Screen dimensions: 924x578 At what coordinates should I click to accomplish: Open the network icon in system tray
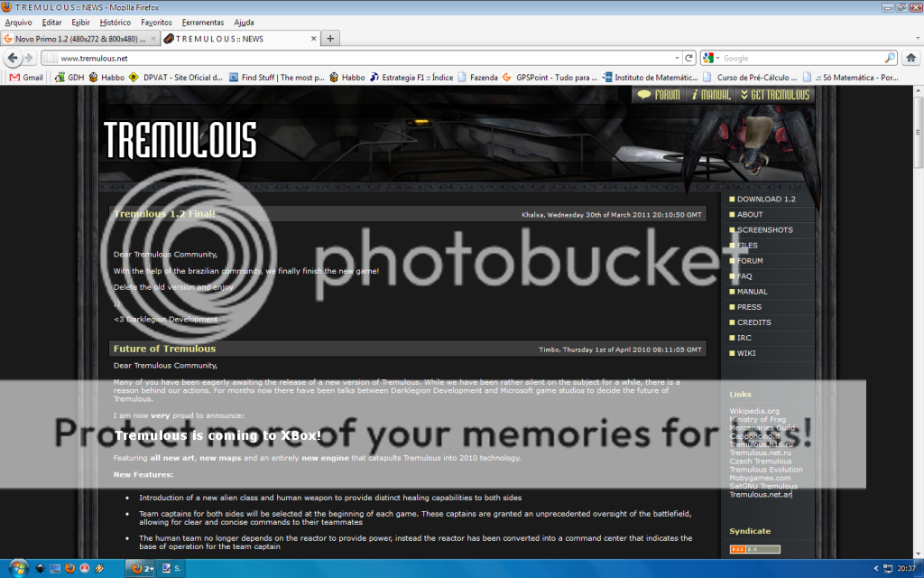pyautogui.click(x=888, y=569)
